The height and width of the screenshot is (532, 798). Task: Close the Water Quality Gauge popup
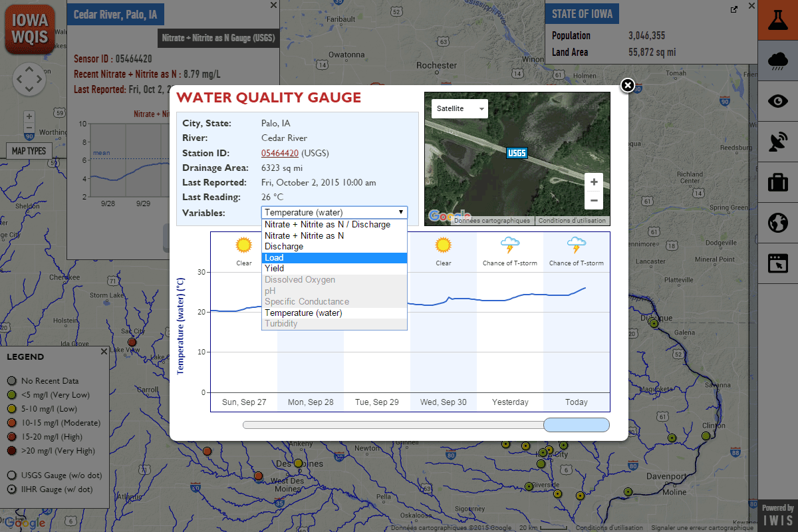(627, 85)
